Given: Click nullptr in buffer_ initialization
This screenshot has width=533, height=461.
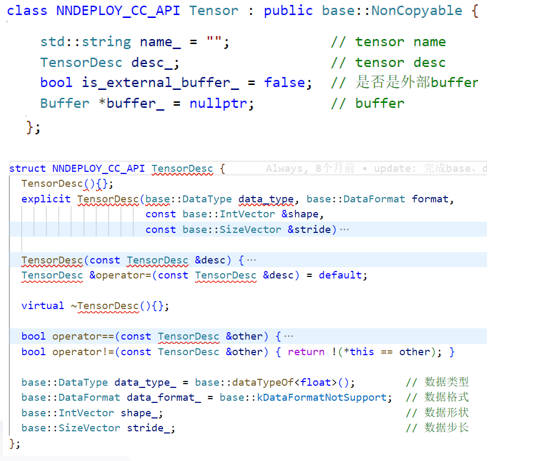Looking at the screenshot, I should (x=219, y=104).
